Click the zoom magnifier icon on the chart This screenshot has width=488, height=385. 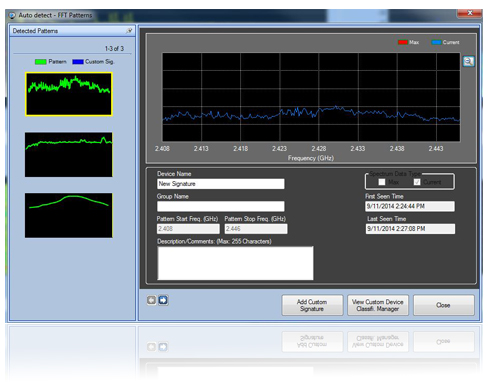468,61
